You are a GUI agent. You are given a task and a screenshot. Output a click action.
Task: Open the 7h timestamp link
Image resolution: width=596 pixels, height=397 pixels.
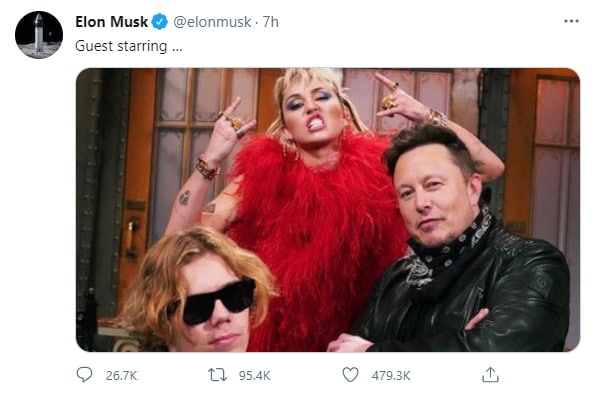point(271,22)
